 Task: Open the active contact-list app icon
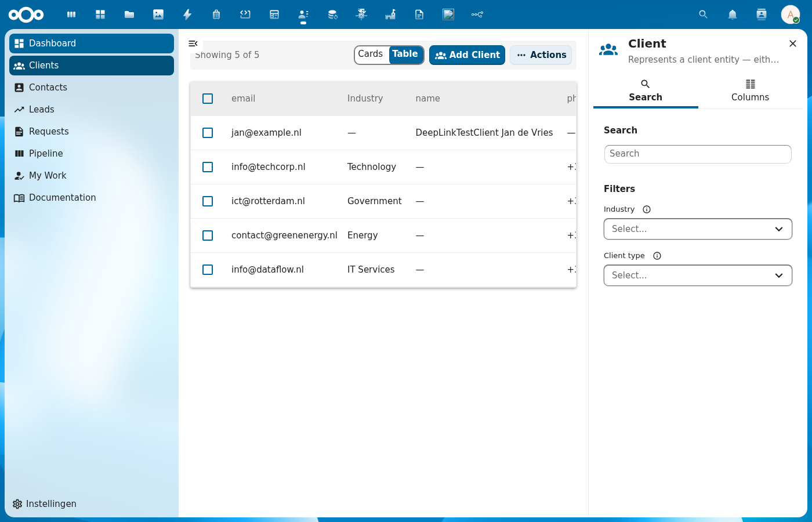pyautogui.click(x=303, y=14)
